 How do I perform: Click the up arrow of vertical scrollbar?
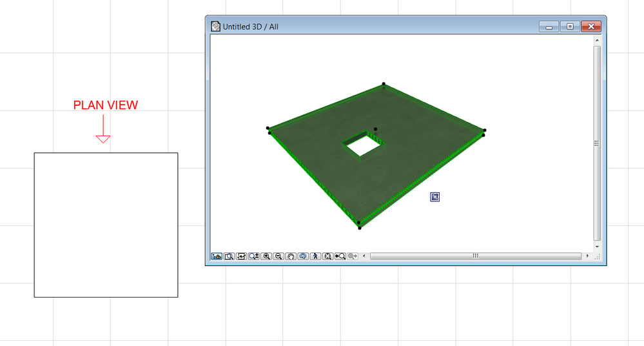pos(597,40)
